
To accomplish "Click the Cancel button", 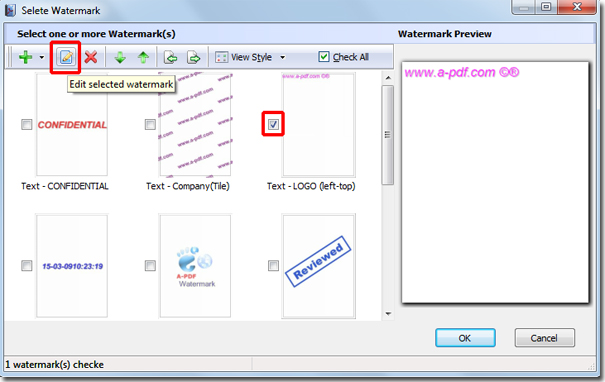I will (544, 338).
